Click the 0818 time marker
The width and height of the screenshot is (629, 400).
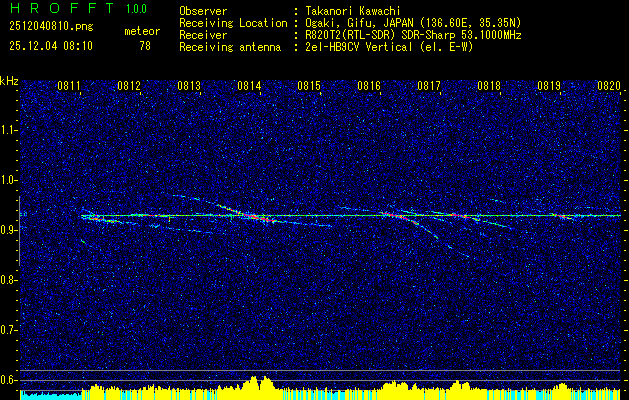point(489,85)
